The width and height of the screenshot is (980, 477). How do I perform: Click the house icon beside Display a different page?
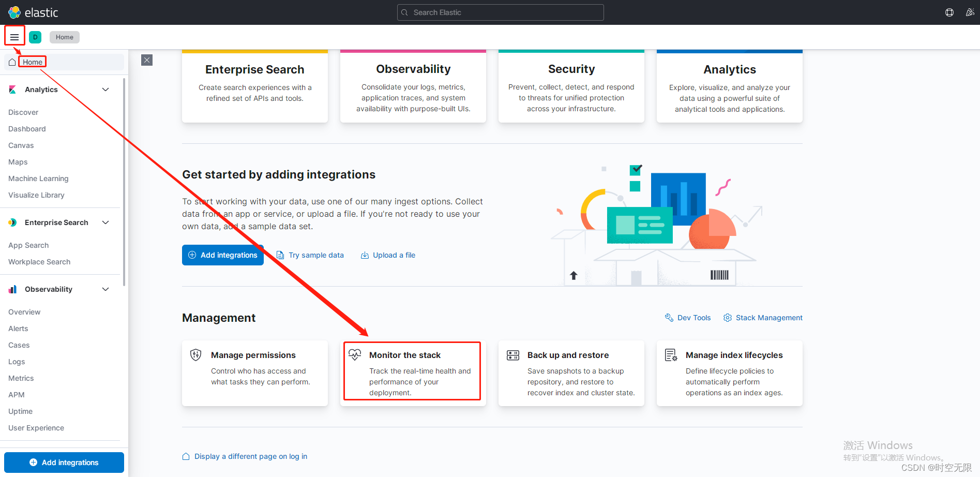pyautogui.click(x=186, y=456)
